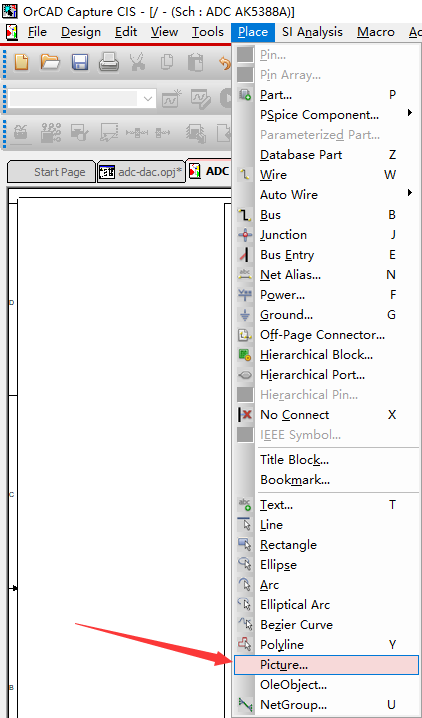
Task: Select Wire from the Place menu
Action: (326, 175)
